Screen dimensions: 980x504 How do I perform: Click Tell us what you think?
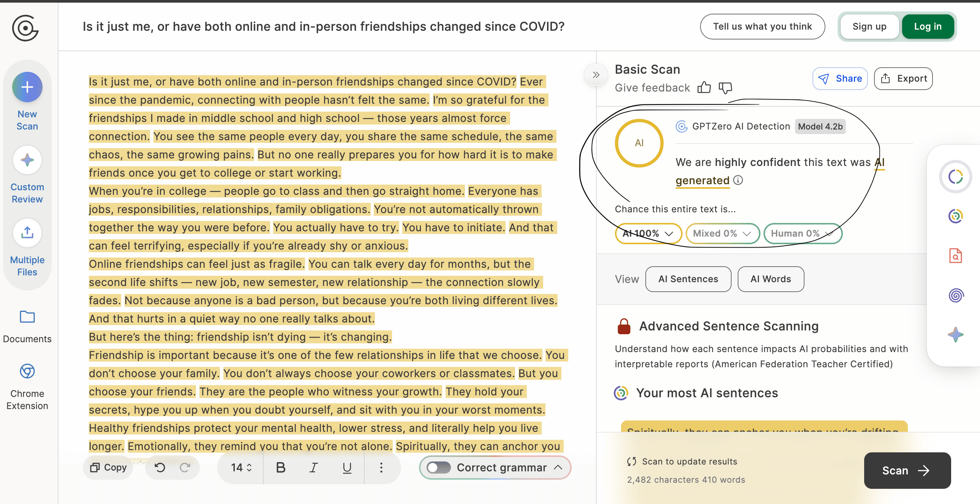point(762,26)
